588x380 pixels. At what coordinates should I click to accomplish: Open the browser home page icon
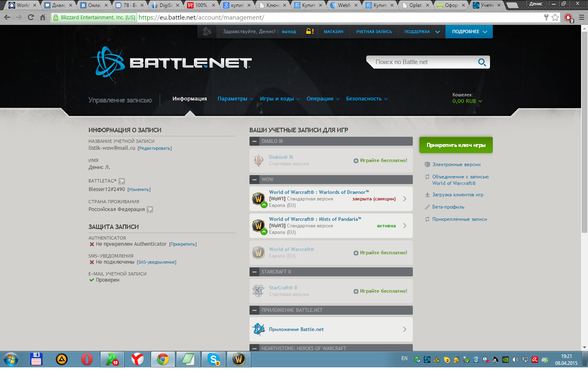tap(43, 18)
